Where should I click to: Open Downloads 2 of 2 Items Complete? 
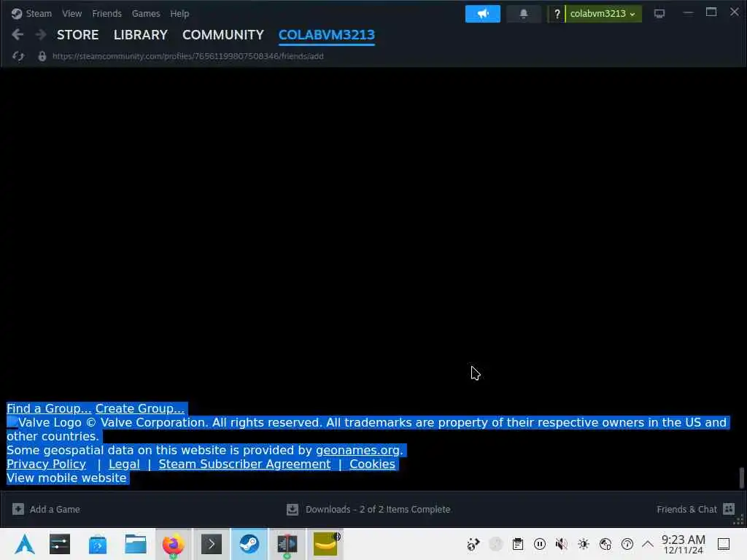[378, 509]
